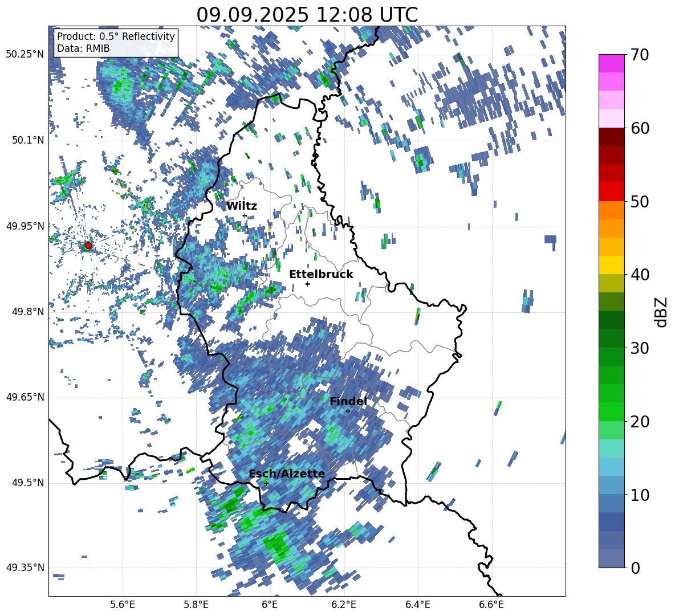Click the 5.6°E longitude label

click(x=123, y=605)
